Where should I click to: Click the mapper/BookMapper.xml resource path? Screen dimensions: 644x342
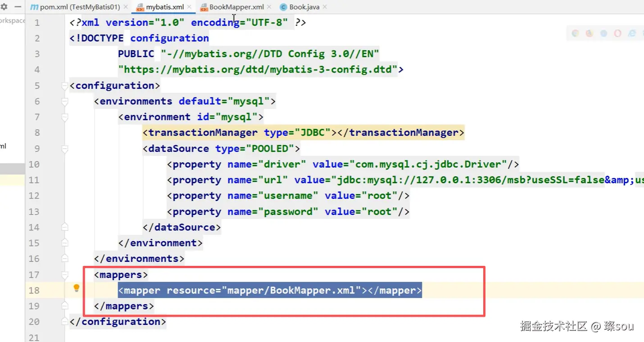291,290
